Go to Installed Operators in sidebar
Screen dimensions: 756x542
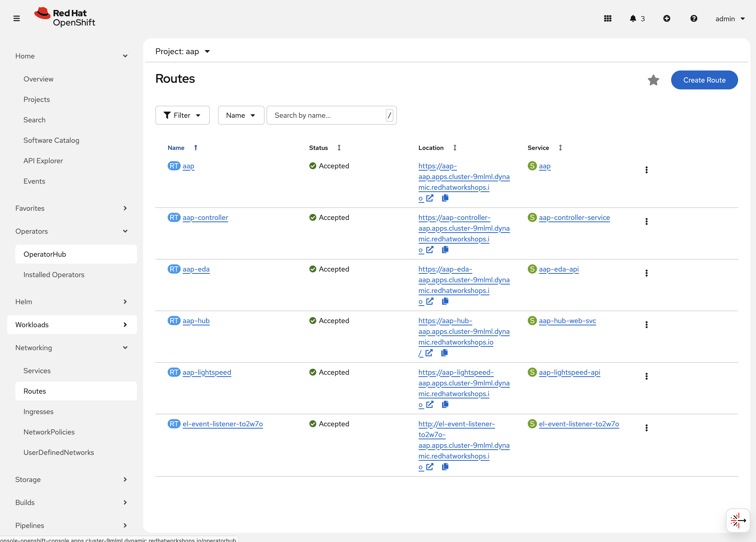coord(54,275)
